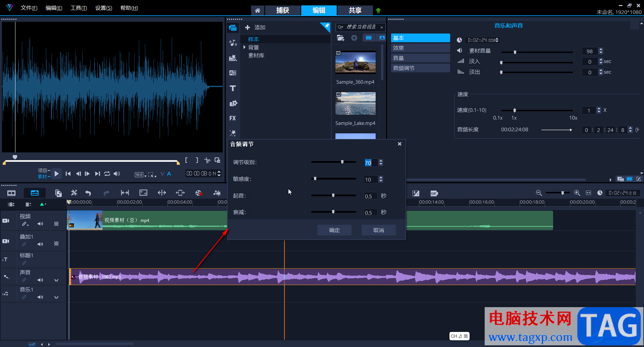Screen dimensions: 644x347
Task: Expand the 背景 library folder
Action: click(x=245, y=47)
